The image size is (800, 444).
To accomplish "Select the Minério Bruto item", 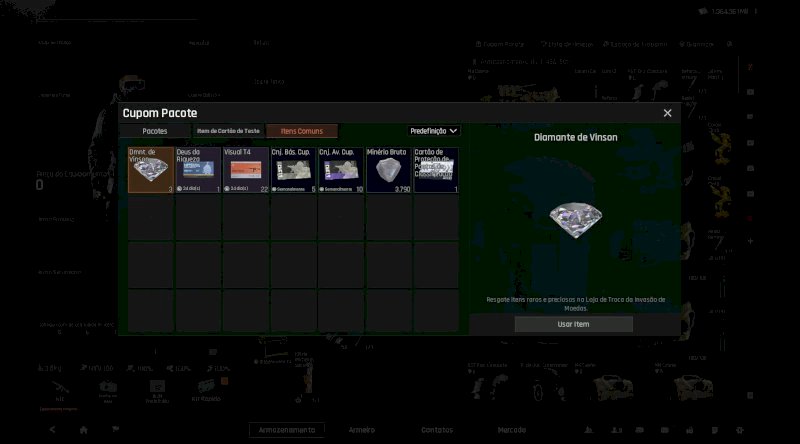I will click(389, 170).
